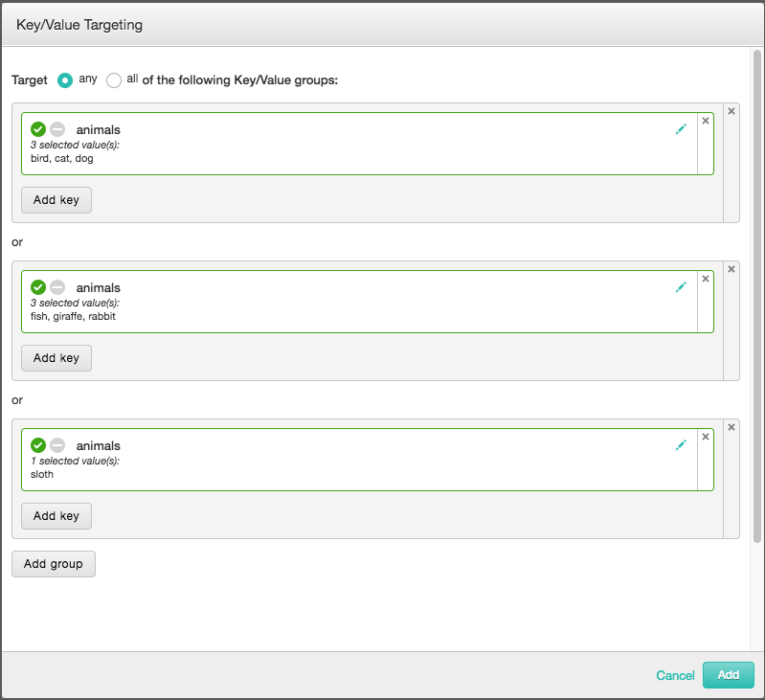Edit the bird, cat, dog key with pencil icon
The image size is (765, 700).
681,129
